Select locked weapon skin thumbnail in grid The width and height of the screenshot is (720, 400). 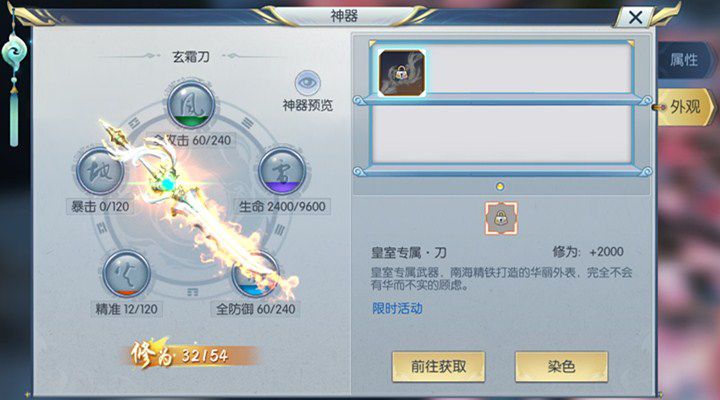[x=402, y=73]
